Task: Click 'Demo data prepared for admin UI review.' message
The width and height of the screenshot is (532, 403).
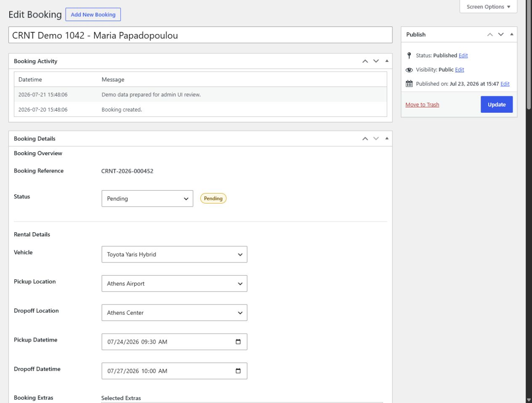Action: click(x=151, y=95)
